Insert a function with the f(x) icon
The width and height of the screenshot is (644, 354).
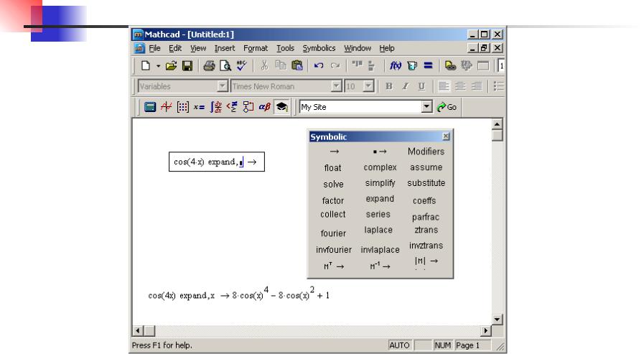(x=395, y=66)
